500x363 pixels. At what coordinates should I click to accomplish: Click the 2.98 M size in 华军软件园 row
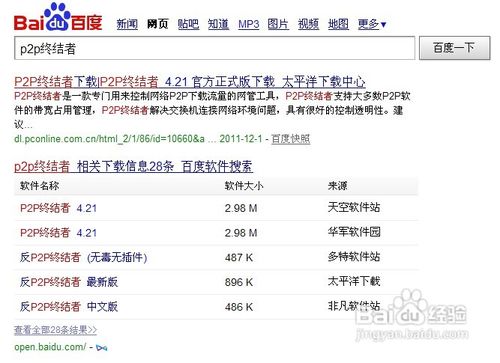pyautogui.click(x=241, y=233)
